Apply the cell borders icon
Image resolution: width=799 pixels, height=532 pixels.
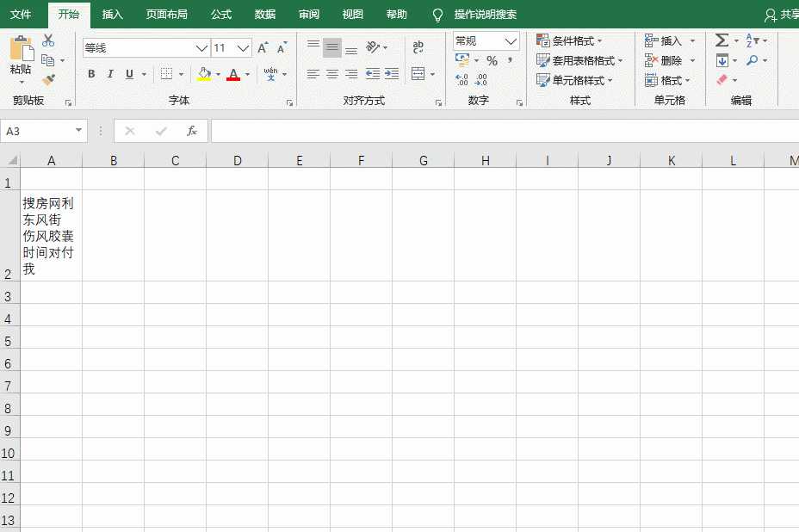pyautogui.click(x=167, y=74)
